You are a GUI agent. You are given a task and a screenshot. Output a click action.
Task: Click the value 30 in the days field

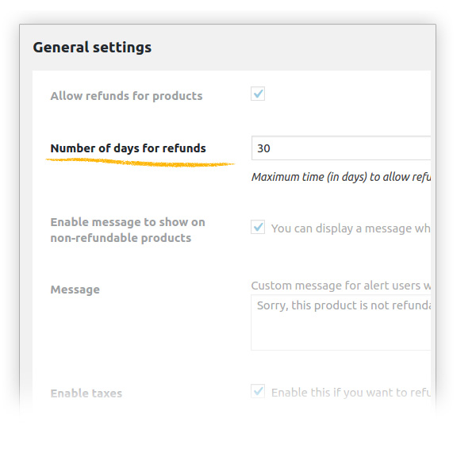tap(264, 148)
